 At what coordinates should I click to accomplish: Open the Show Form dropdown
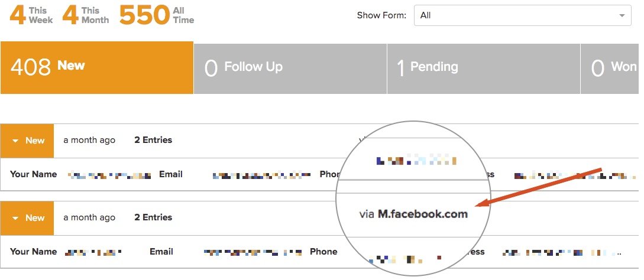[x=522, y=15]
